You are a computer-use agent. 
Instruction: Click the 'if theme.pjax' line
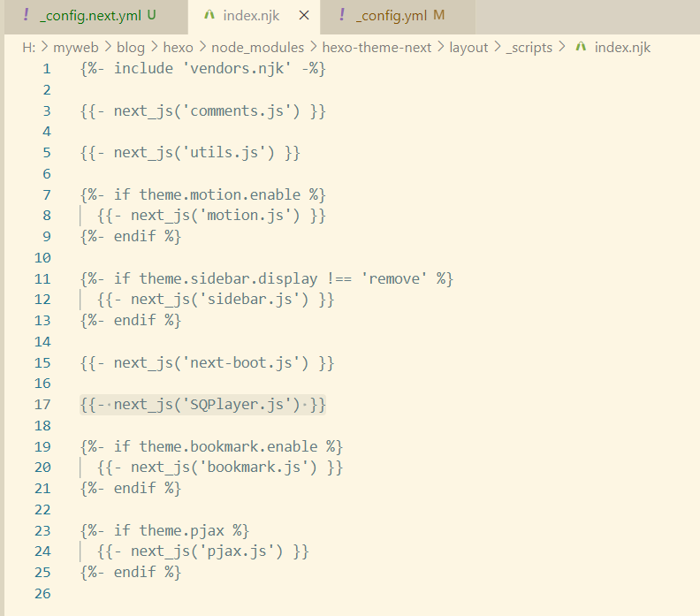click(x=164, y=531)
